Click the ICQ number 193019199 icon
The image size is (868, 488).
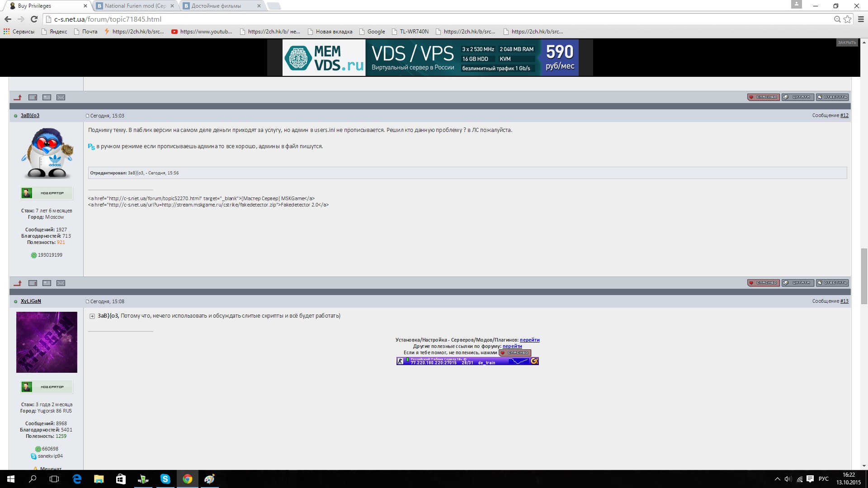pyautogui.click(x=33, y=255)
